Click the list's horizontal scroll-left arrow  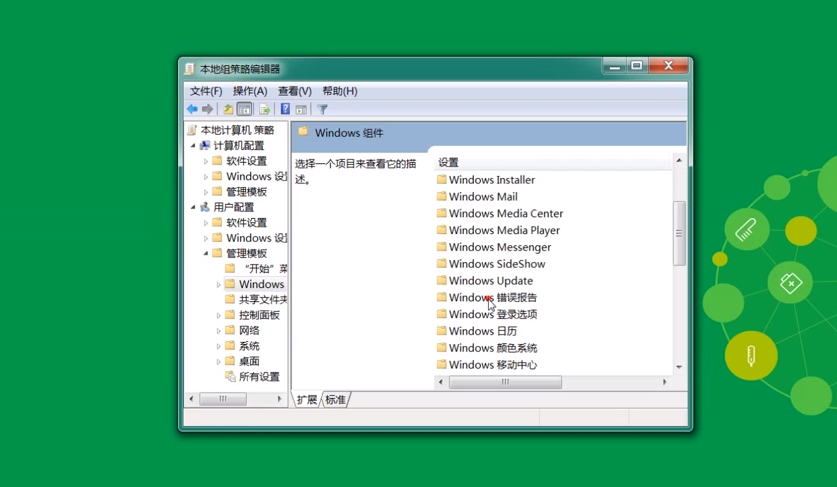pyautogui.click(x=441, y=382)
